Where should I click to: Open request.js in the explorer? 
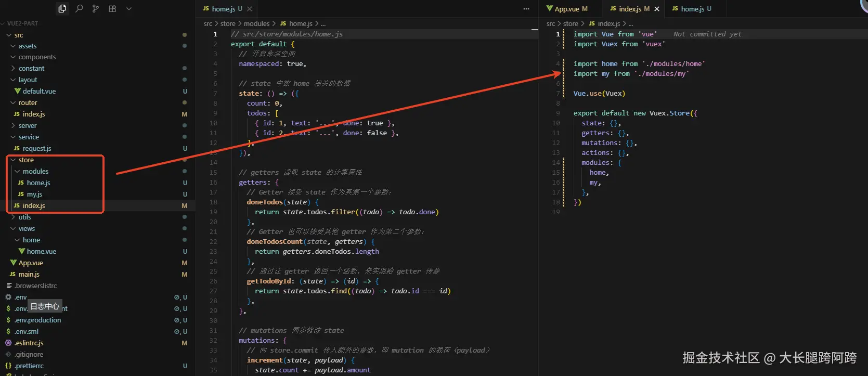37,148
